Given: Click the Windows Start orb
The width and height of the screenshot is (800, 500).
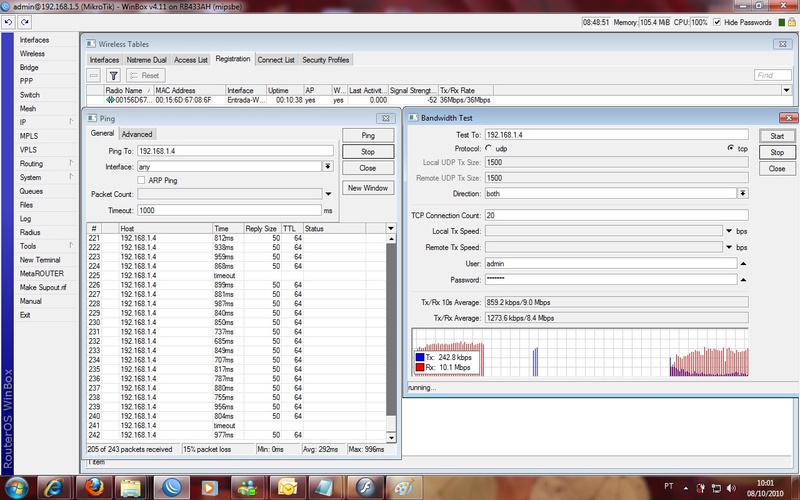Looking at the screenshot, I should (18, 487).
